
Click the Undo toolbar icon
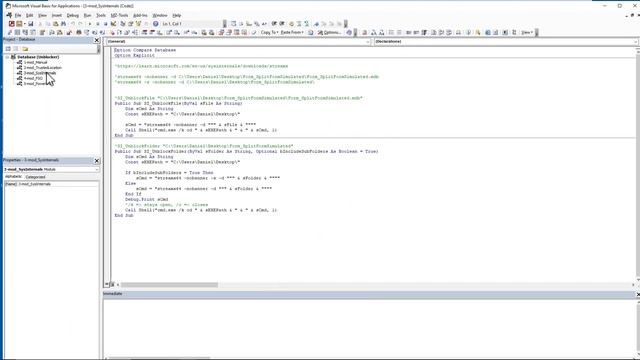[x=73, y=24]
